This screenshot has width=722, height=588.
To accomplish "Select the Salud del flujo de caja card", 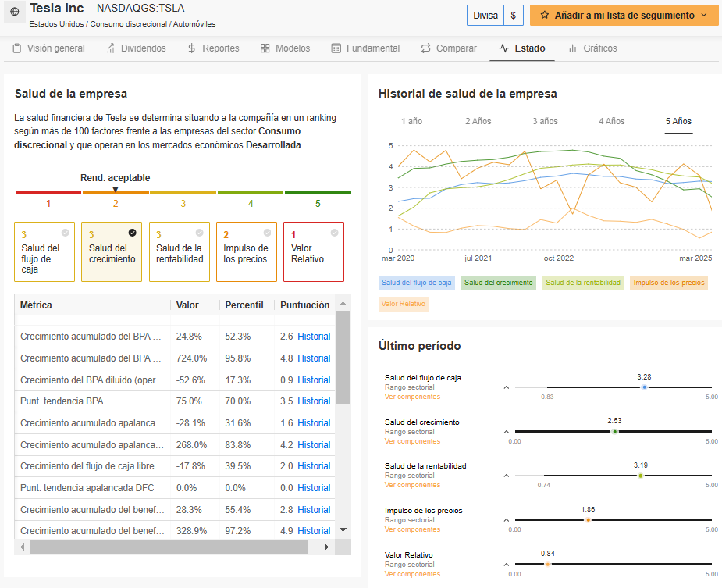I will coord(44,251).
